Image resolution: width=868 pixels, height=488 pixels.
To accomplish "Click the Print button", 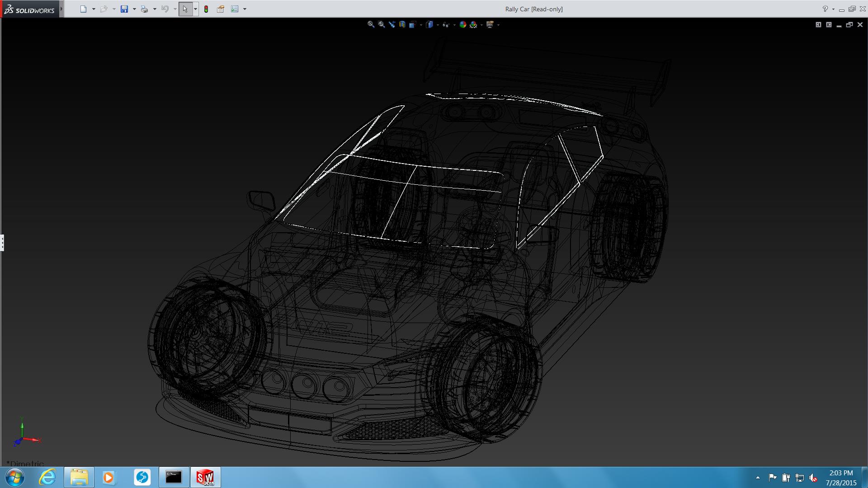I will [144, 9].
